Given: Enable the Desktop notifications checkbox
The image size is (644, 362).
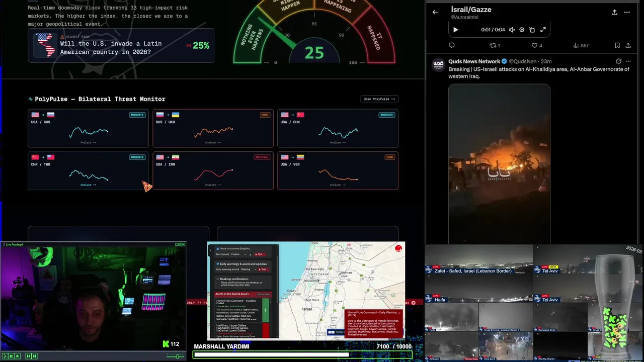Looking at the screenshot, I should pyautogui.click(x=218, y=279).
